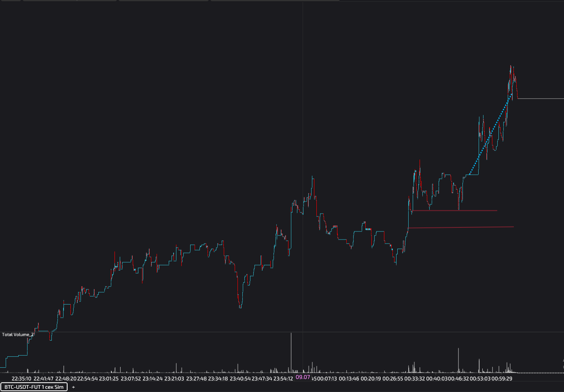564x392 pixels.
Task: Click the tallest volume spike in volume panel
Action: [x=291, y=352]
